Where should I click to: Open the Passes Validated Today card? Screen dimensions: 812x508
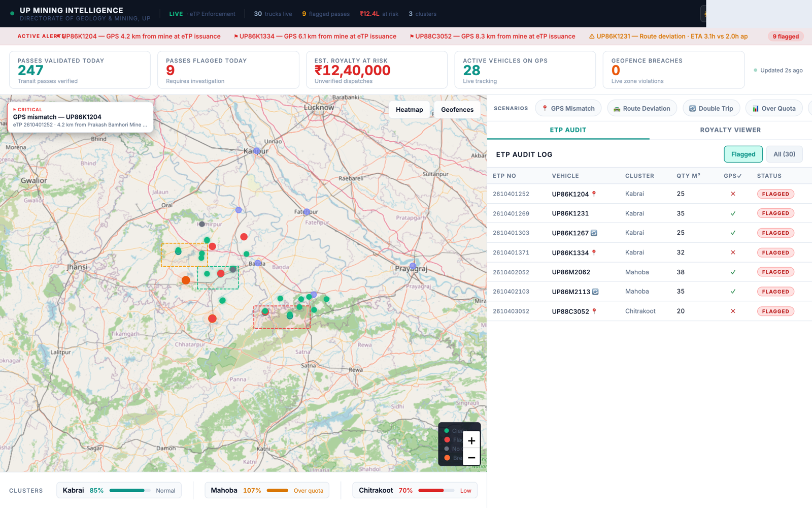coord(80,70)
